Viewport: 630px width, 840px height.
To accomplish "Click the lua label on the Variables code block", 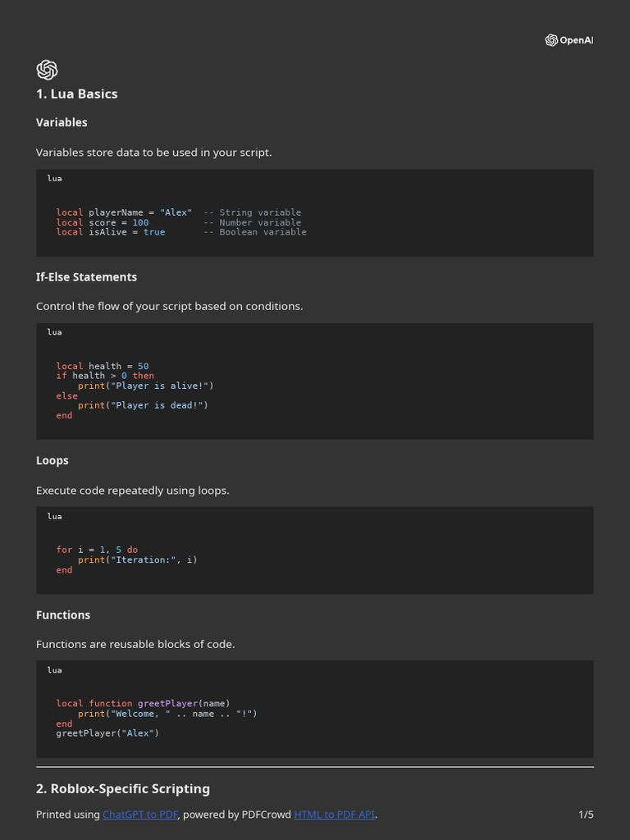I will coord(54,178).
